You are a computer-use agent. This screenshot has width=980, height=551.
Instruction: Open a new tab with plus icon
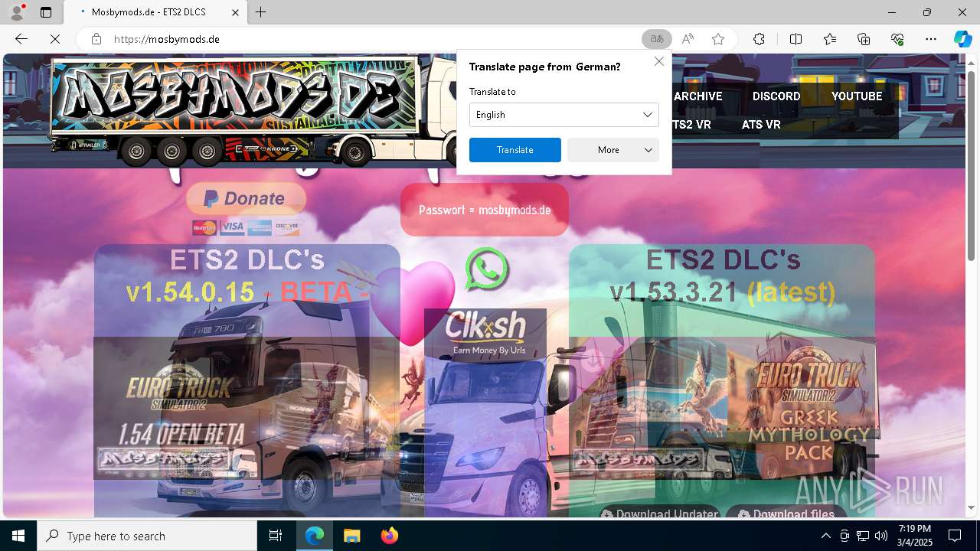261,12
